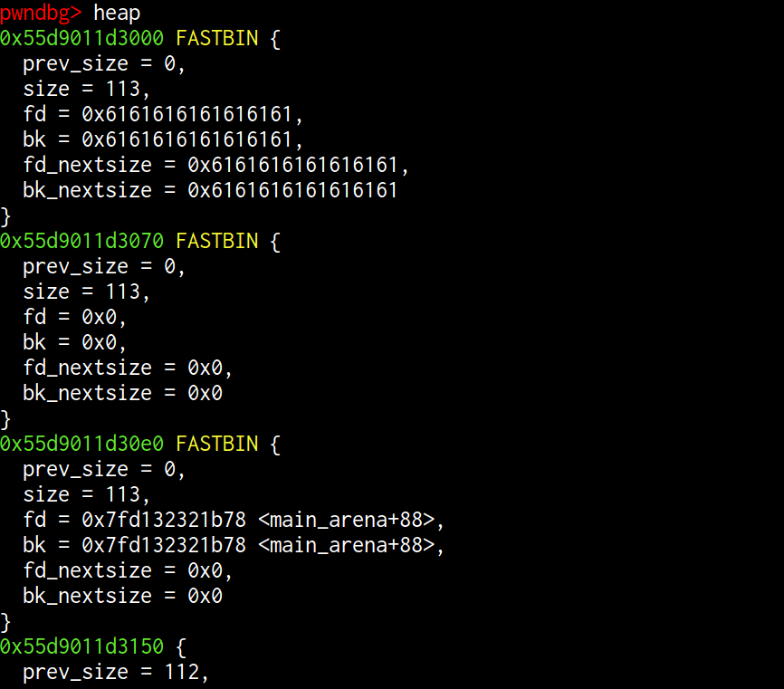The height and width of the screenshot is (689, 784).
Task: Click FASTBIN label beside address 0x55d9011d3070
Action: coord(217,241)
